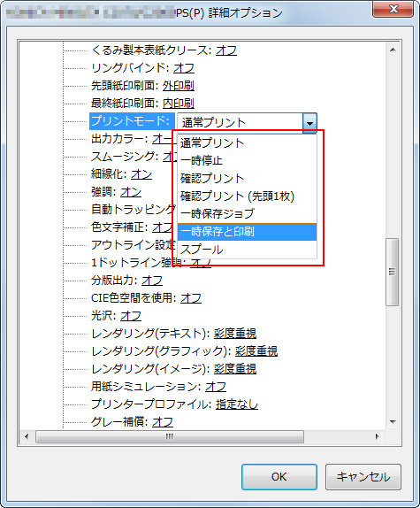Screen dimensions: 420x508
Task: Select 通常プリント in the dropdown list
Action: [247, 142]
